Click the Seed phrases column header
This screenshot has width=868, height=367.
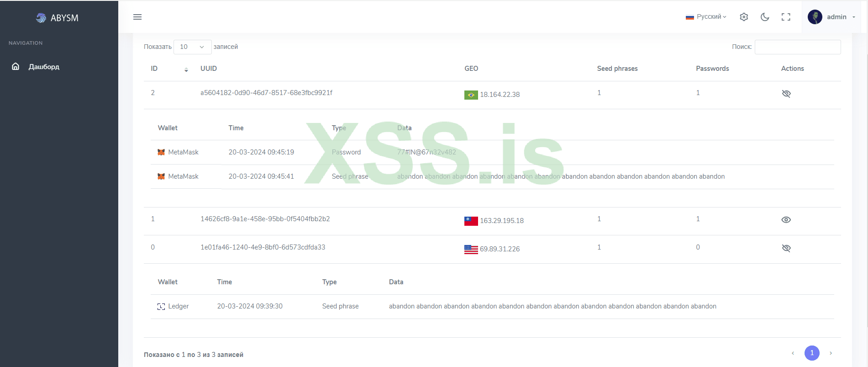[617, 69]
